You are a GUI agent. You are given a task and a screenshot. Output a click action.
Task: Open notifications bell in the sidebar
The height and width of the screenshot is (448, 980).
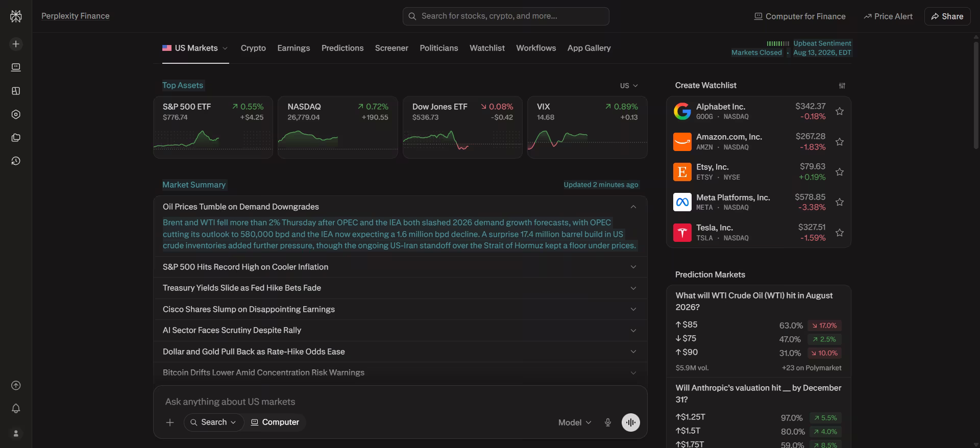pyautogui.click(x=16, y=409)
